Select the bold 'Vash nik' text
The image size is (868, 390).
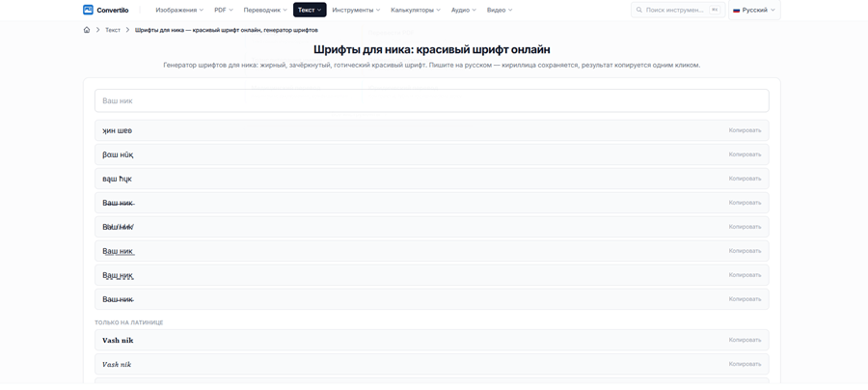[x=118, y=340]
